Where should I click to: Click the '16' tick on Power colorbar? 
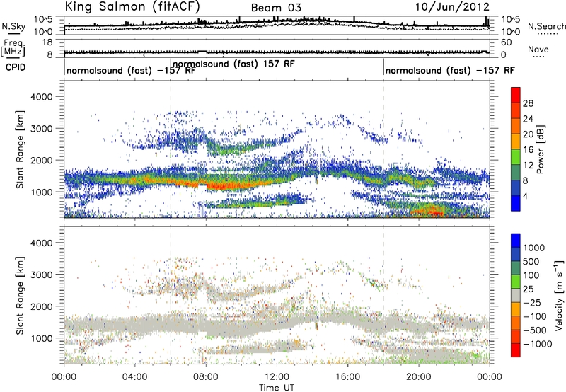tap(528, 150)
